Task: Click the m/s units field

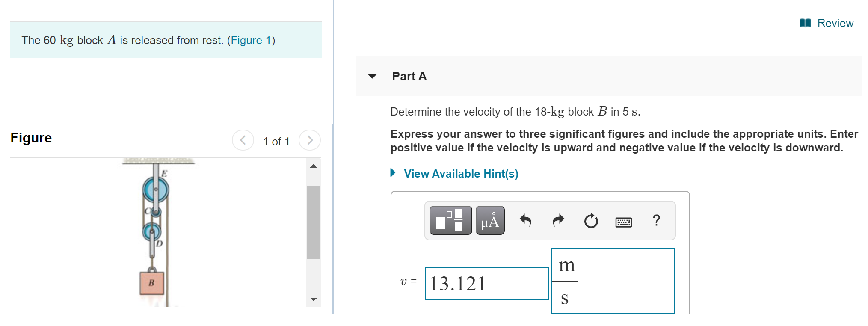Action: 613,281
